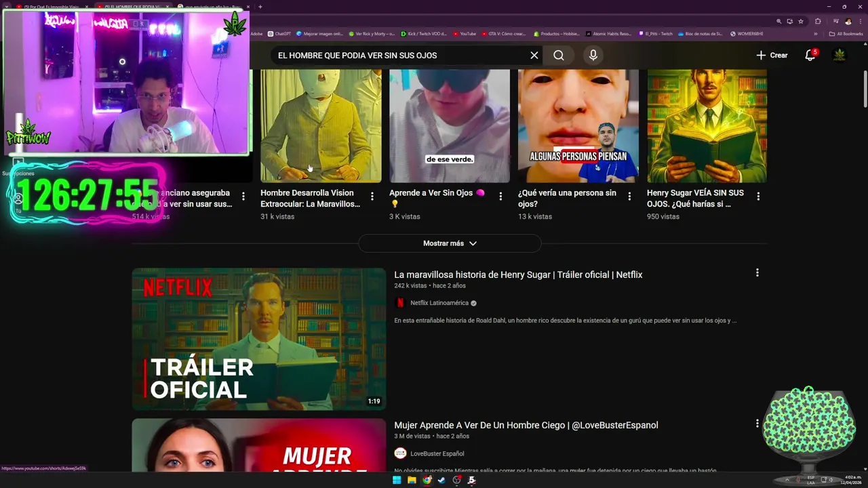Viewport: 868px width, 488px height.
Task: Open the Ver Rick y Morty bookmark
Action: [x=372, y=34]
